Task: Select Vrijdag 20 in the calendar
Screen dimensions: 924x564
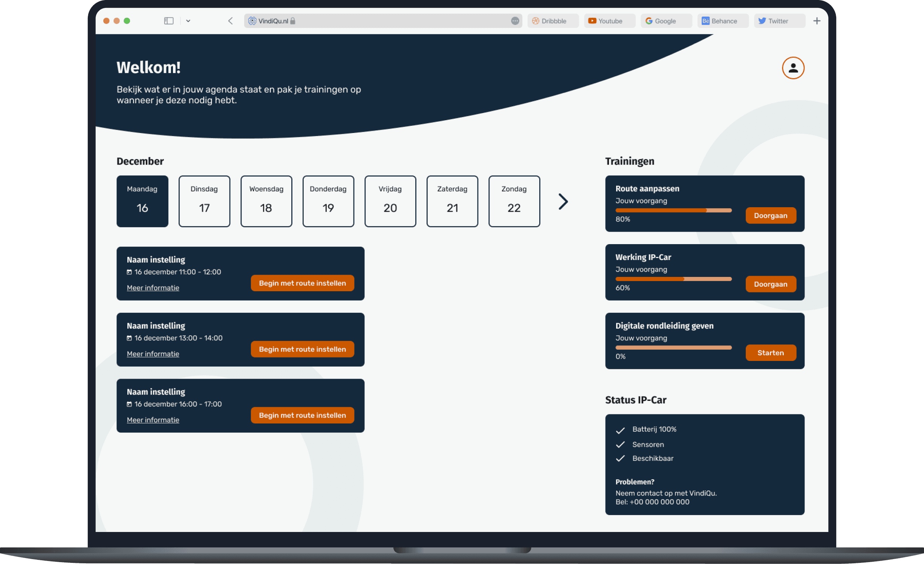Action: (390, 201)
